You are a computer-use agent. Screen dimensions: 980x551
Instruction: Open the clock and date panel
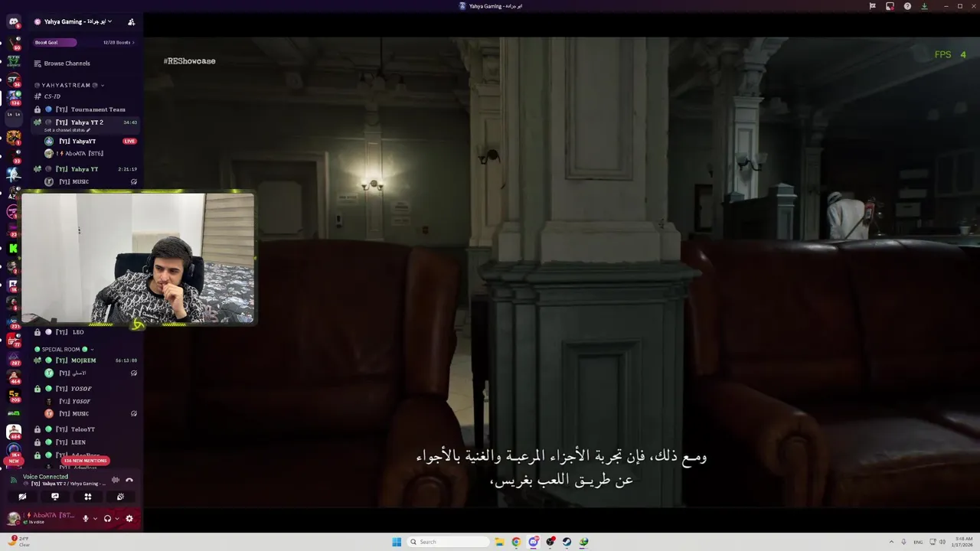963,542
